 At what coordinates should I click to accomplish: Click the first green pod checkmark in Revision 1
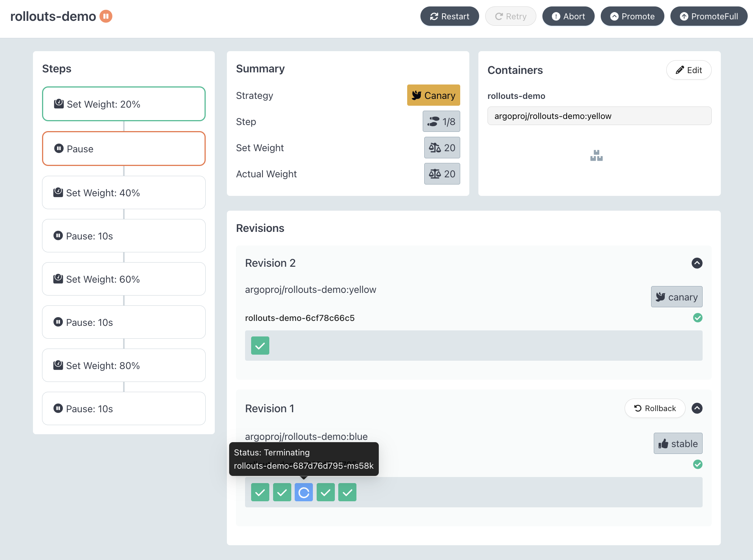click(x=260, y=492)
